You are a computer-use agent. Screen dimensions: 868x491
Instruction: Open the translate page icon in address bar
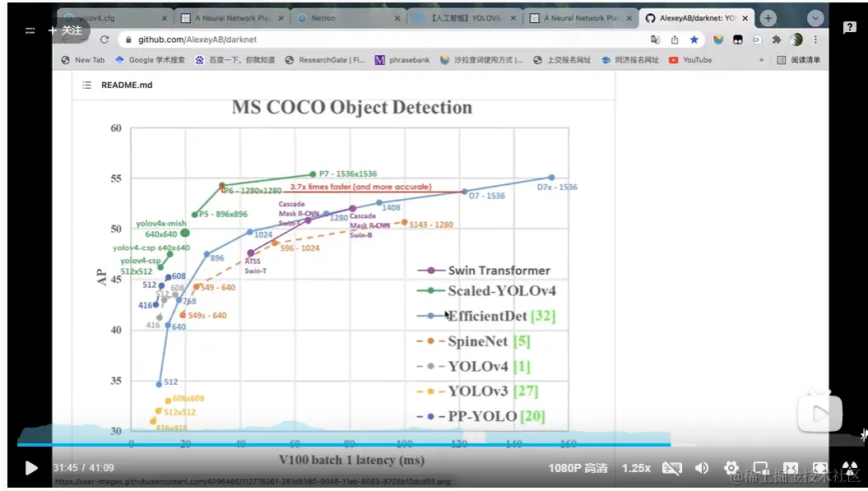coord(656,39)
